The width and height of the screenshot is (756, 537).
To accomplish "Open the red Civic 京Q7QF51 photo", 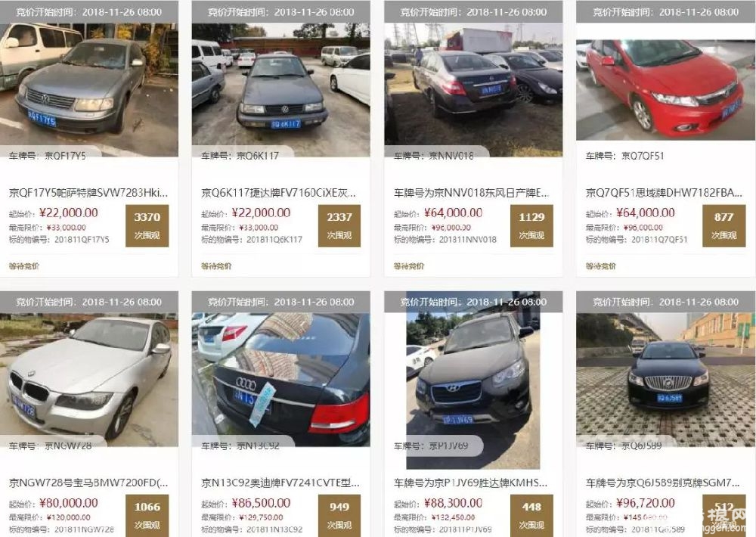I will 665,90.
